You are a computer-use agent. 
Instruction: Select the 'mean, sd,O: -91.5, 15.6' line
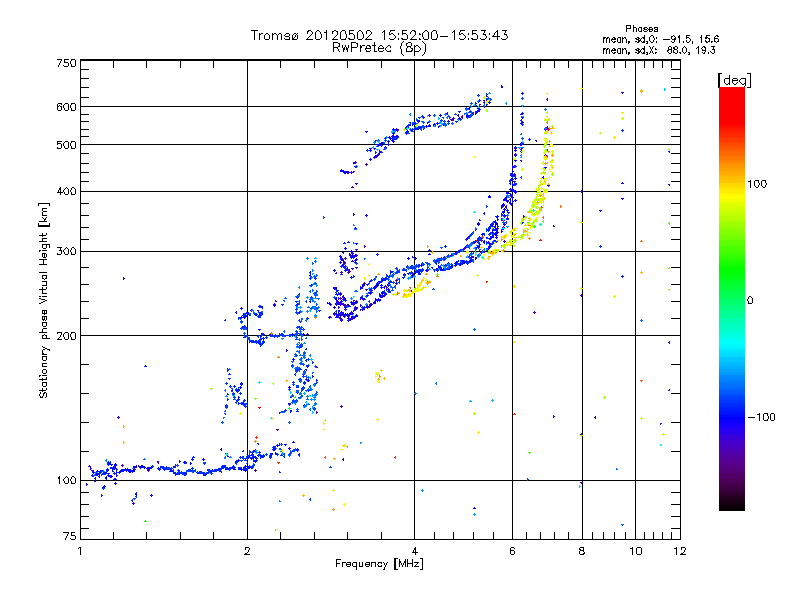(661, 39)
